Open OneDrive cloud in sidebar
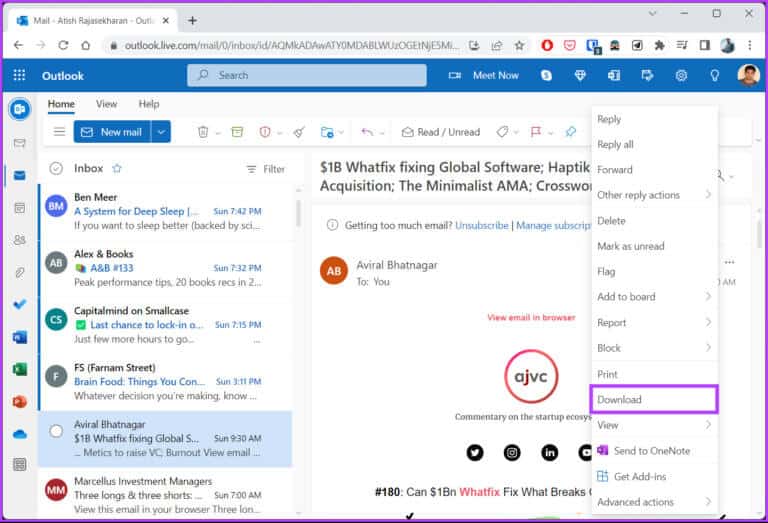The width and height of the screenshot is (768, 523). 20,434
